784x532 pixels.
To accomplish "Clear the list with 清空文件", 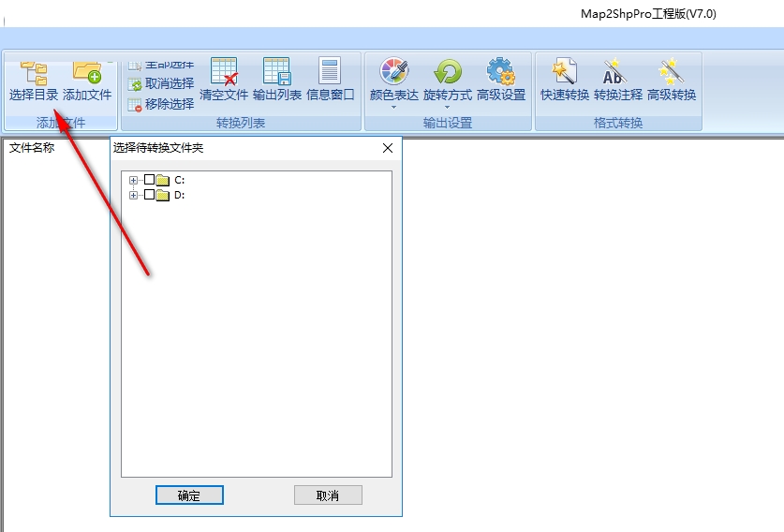I will [224, 79].
